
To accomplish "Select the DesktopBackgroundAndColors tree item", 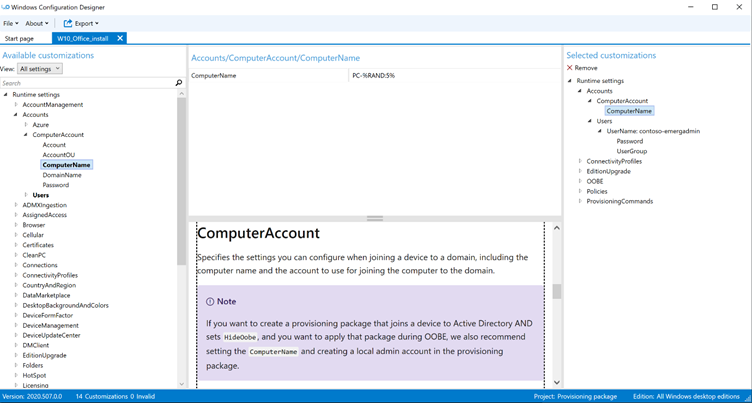I will [x=65, y=306].
